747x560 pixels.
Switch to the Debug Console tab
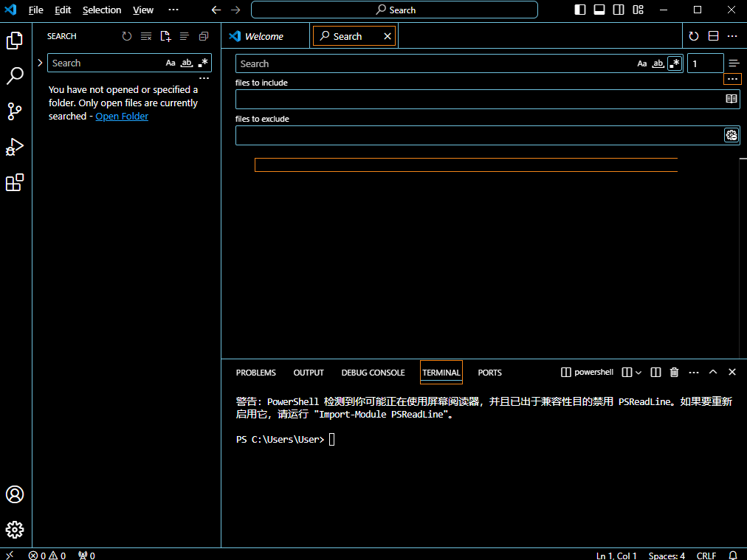click(x=373, y=373)
